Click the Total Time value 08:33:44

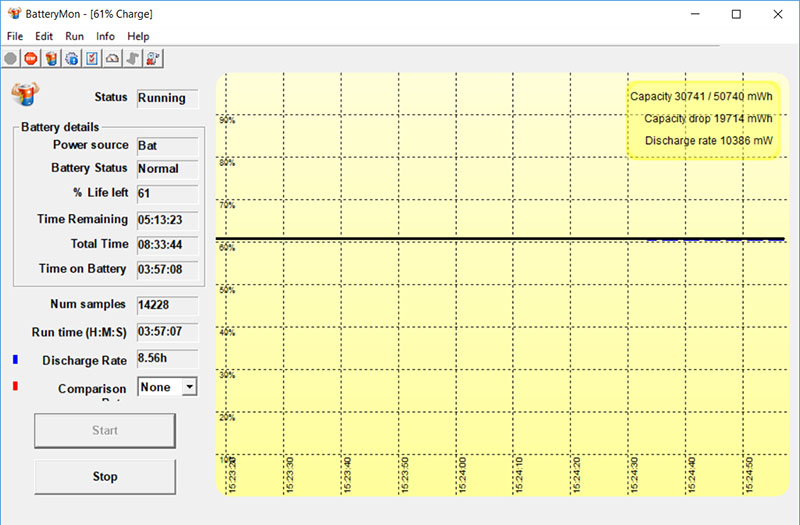tap(167, 244)
